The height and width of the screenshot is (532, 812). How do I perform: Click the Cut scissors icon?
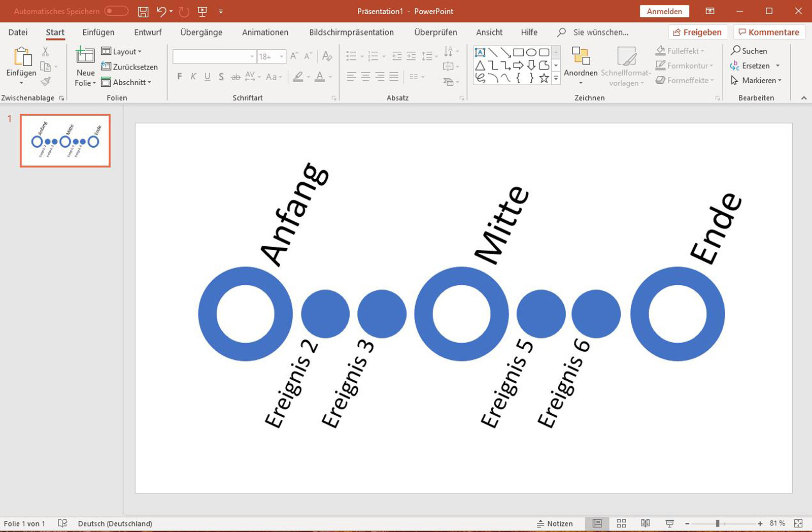45,51
